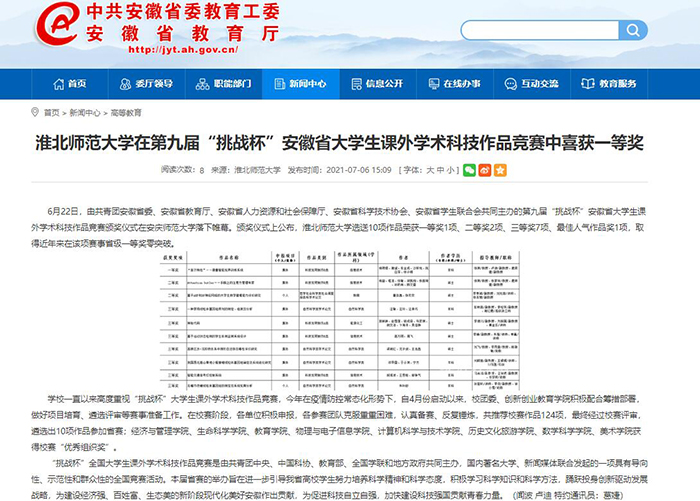The image size is (700, 501).
Task: Click the awards table image
Action: tap(340, 321)
